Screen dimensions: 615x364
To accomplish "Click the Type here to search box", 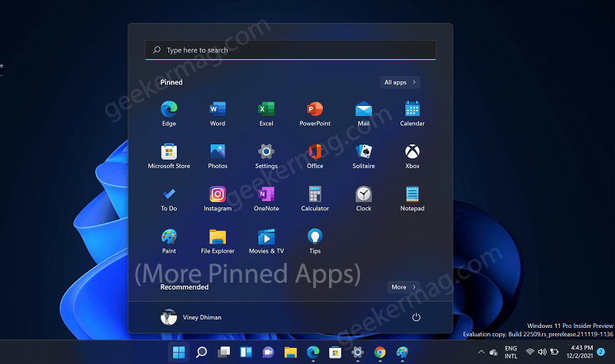I will click(291, 50).
